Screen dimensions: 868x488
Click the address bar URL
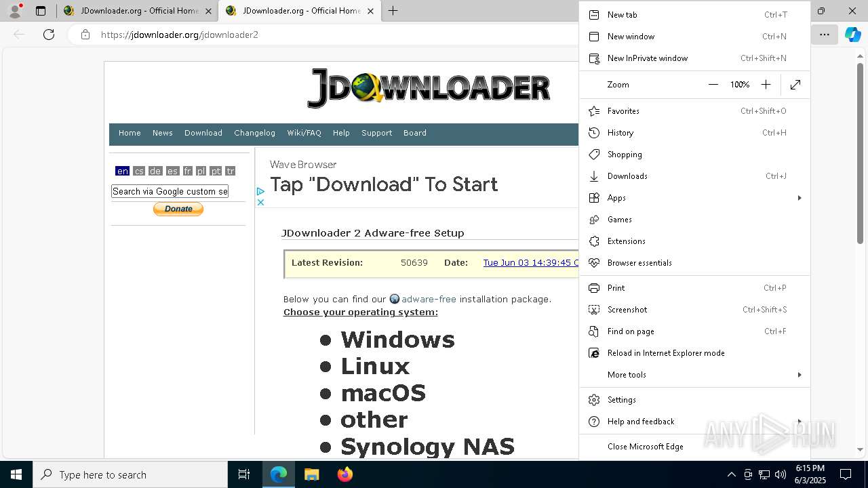pos(180,35)
